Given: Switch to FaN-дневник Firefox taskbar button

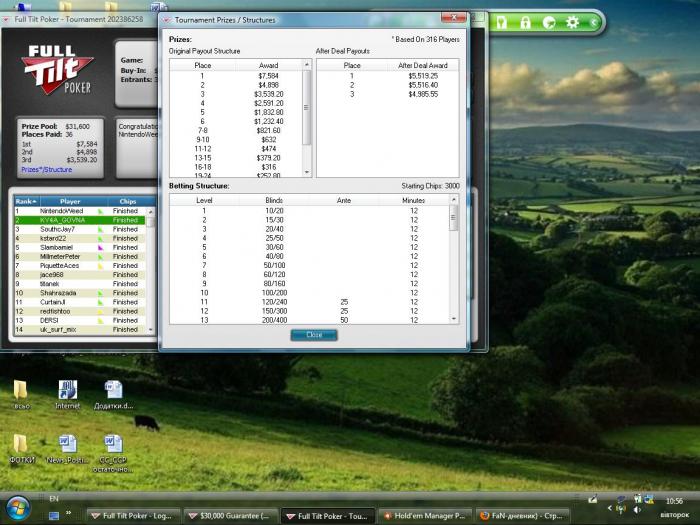Looking at the screenshot, I should click(523, 516).
